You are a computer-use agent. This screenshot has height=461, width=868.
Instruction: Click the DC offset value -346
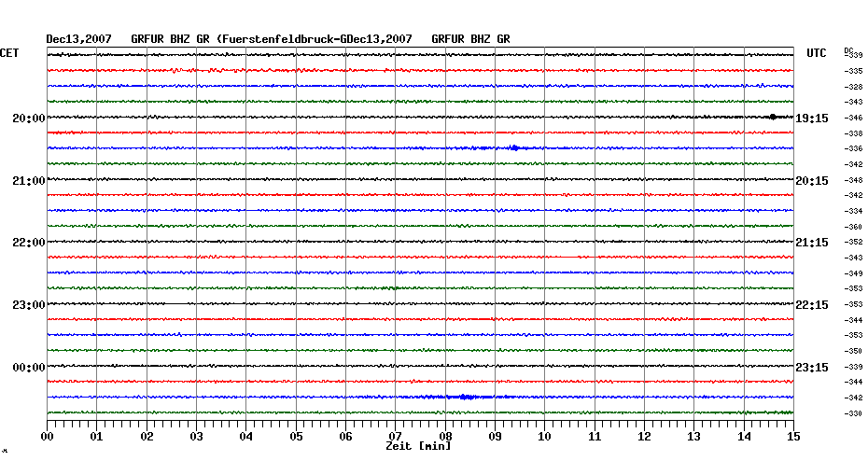coord(854,118)
